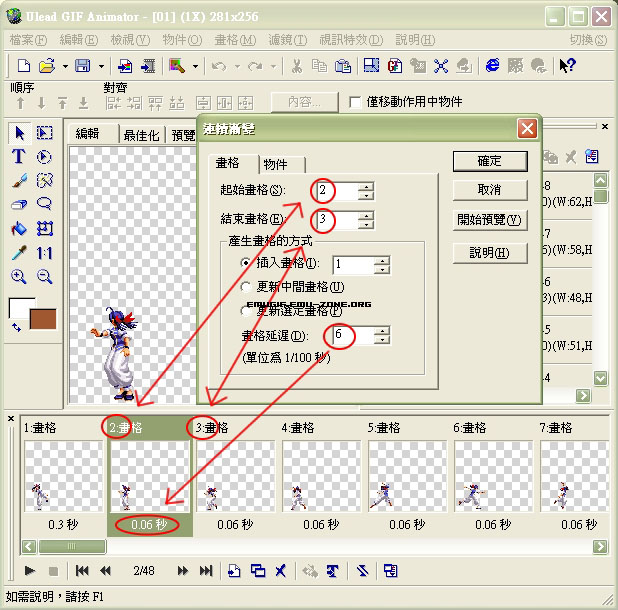This screenshot has width=618, height=610.
Task: Open the 畫格(M) menu
Action: click(235, 40)
